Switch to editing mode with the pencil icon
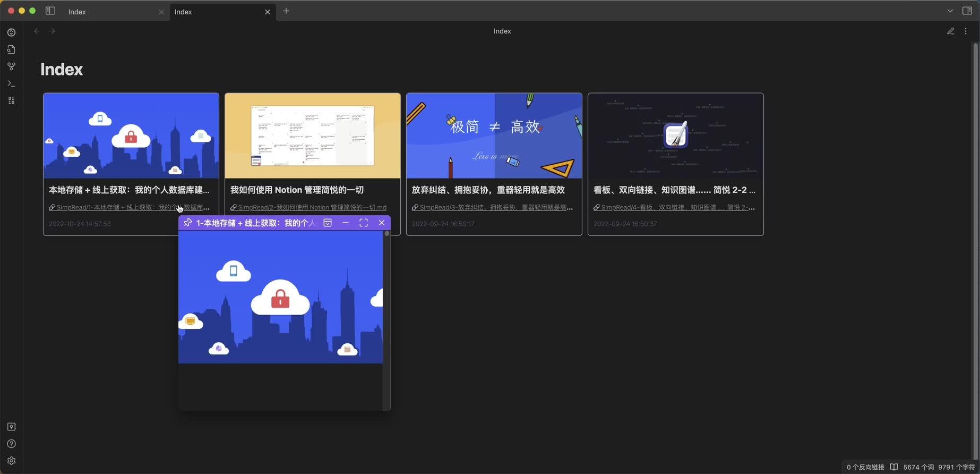This screenshot has height=474, width=980. (x=950, y=31)
